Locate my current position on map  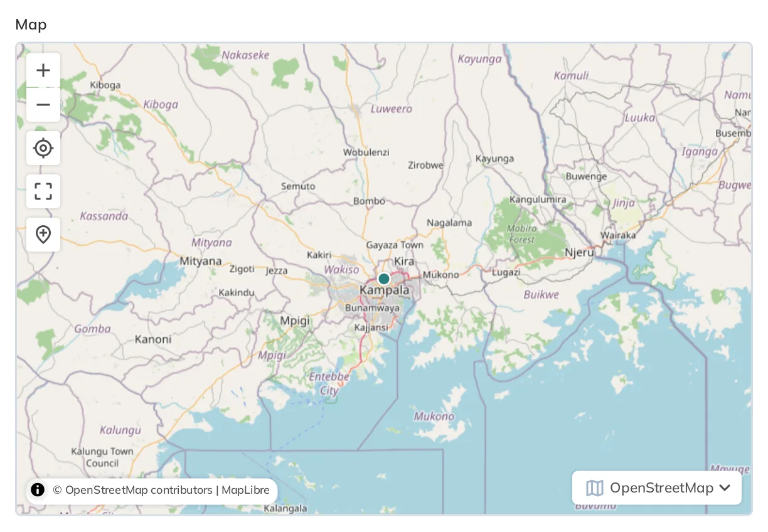(43, 148)
